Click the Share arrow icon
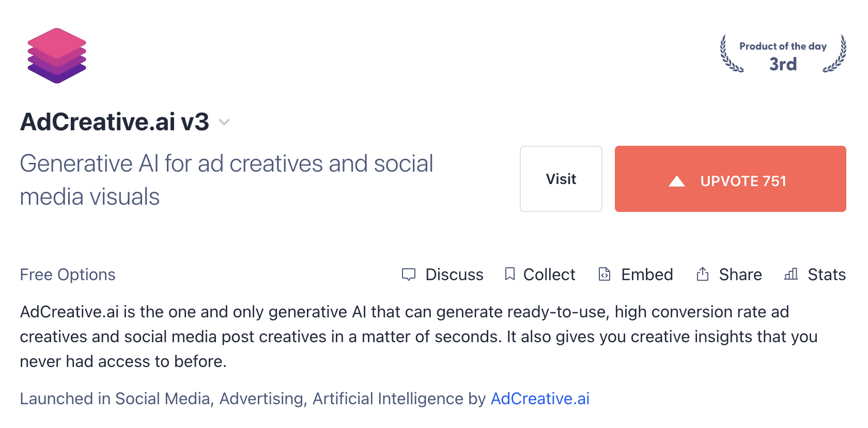The image size is (868, 428). click(x=703, y=274)
